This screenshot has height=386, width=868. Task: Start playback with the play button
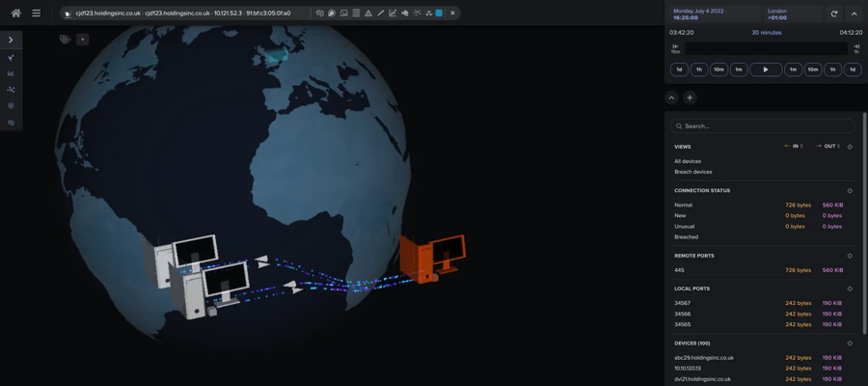(x=766, y=69)
